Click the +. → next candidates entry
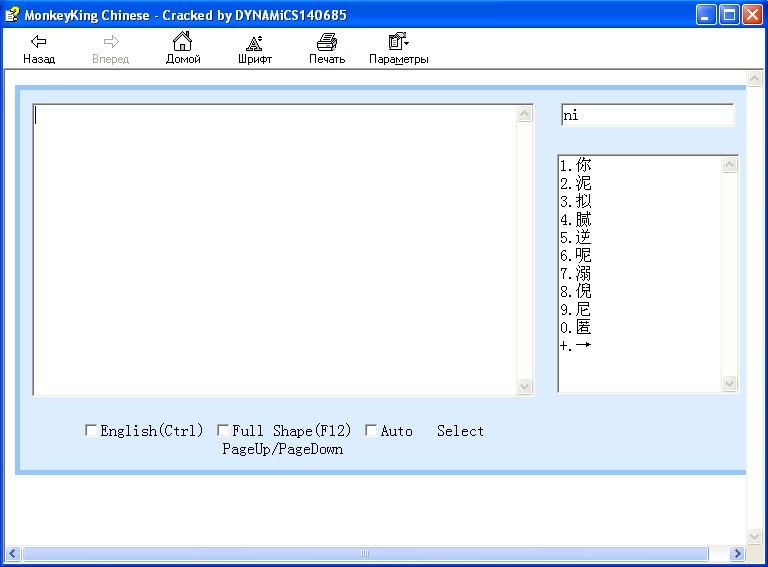Image resolution: width=768 pixels, height=567 pixels. [576, 345]
